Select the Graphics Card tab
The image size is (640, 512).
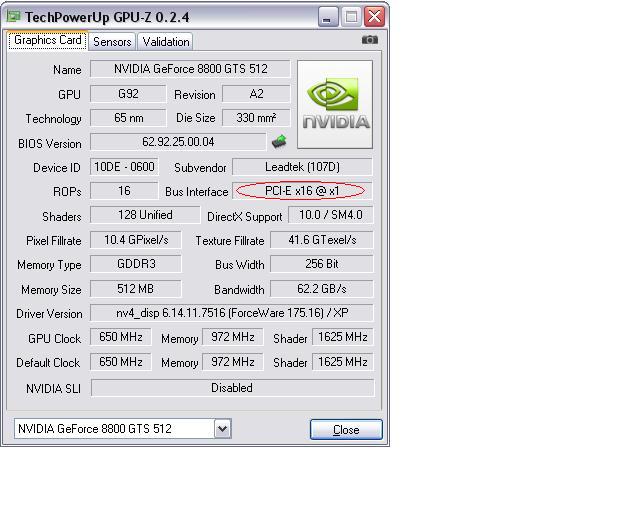pyautogui.click(x=47, y=40)
